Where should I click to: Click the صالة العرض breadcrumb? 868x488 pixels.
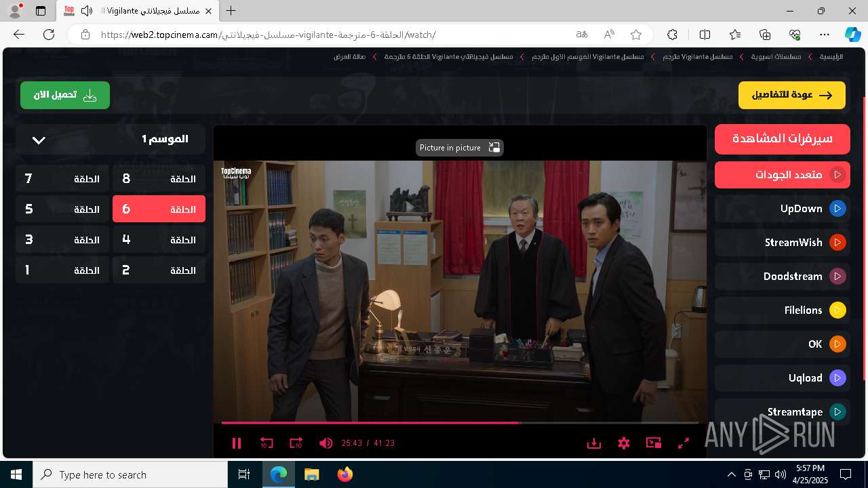tap(350, 57)
